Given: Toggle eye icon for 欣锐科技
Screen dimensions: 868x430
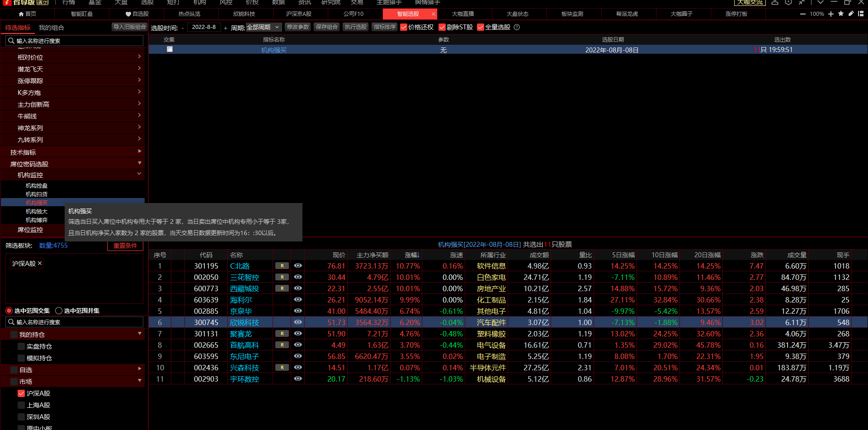Looking at the screenshot, I should [298, 322].
